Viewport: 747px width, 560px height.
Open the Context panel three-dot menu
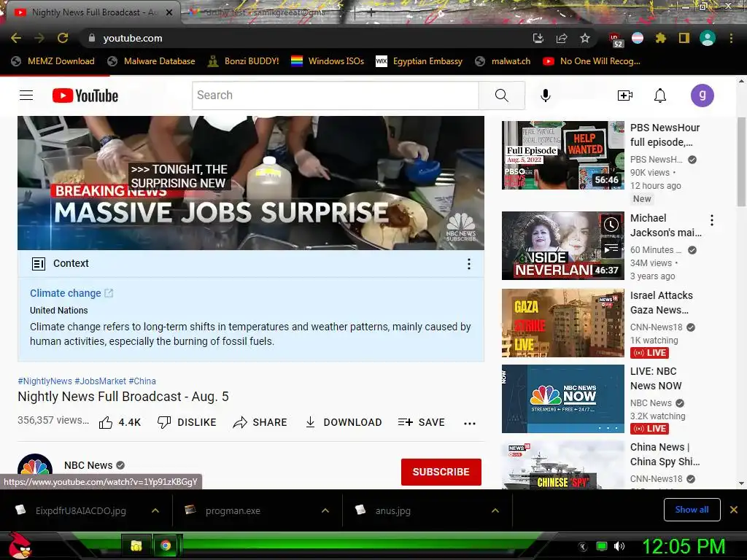469,264
